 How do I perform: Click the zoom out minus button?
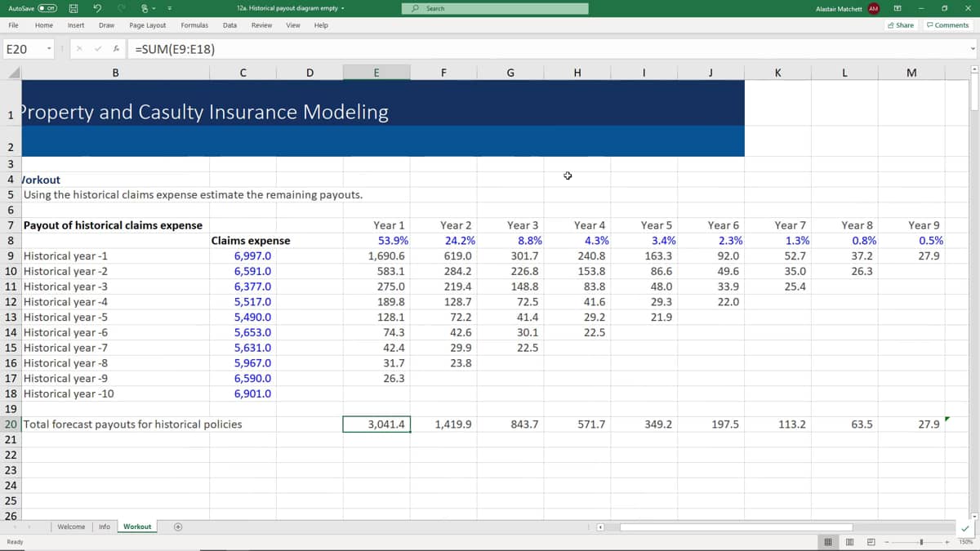point(886,542)
